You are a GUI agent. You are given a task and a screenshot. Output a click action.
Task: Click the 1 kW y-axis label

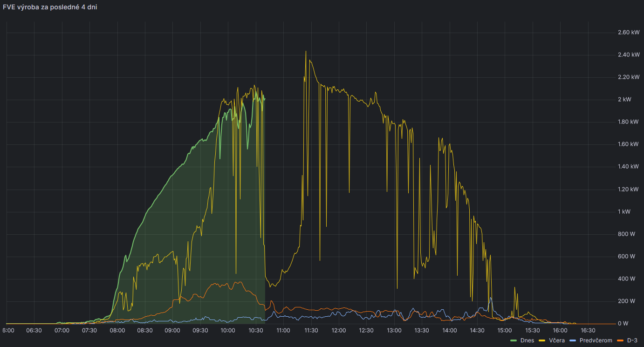pos(624,211)
